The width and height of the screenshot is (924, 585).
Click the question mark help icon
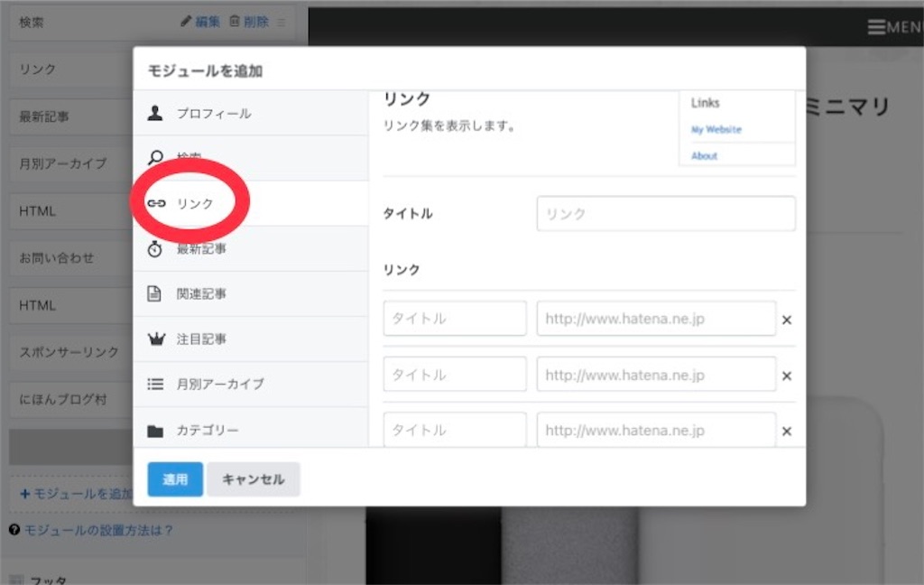coord(14,530)
